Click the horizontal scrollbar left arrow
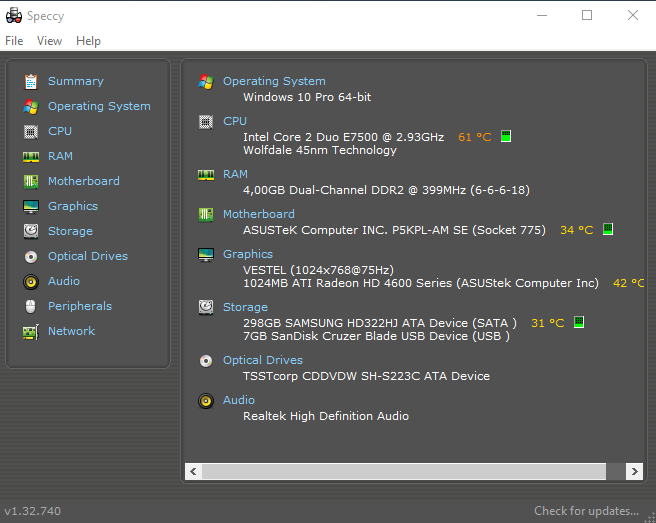The height and width of the screenshot is (523, 656). tap(193, 472)
